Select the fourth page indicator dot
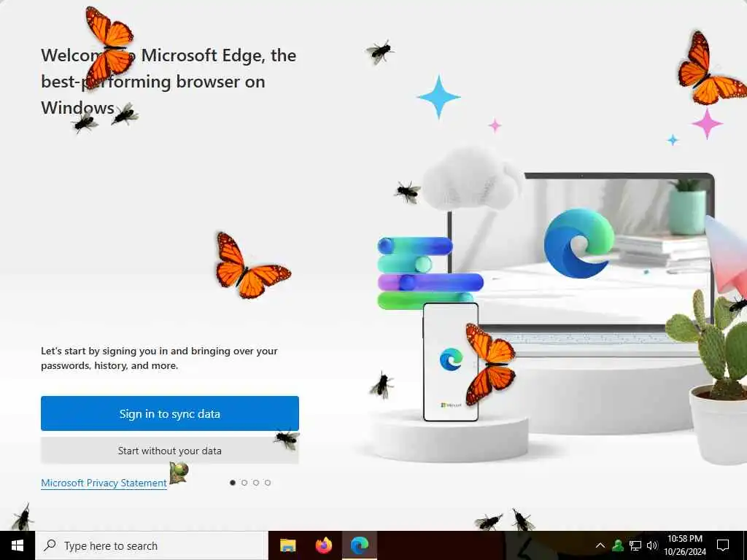 (268, 483)
